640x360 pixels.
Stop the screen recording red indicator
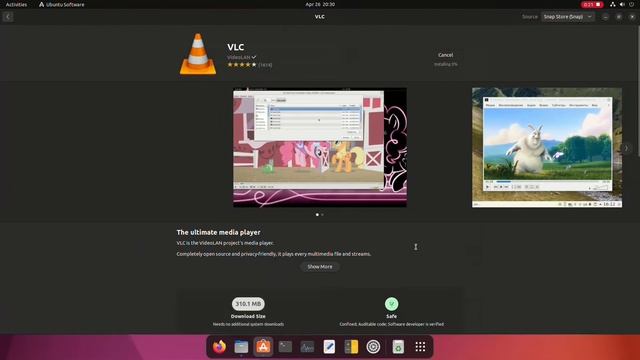click(x=592, y=4)
